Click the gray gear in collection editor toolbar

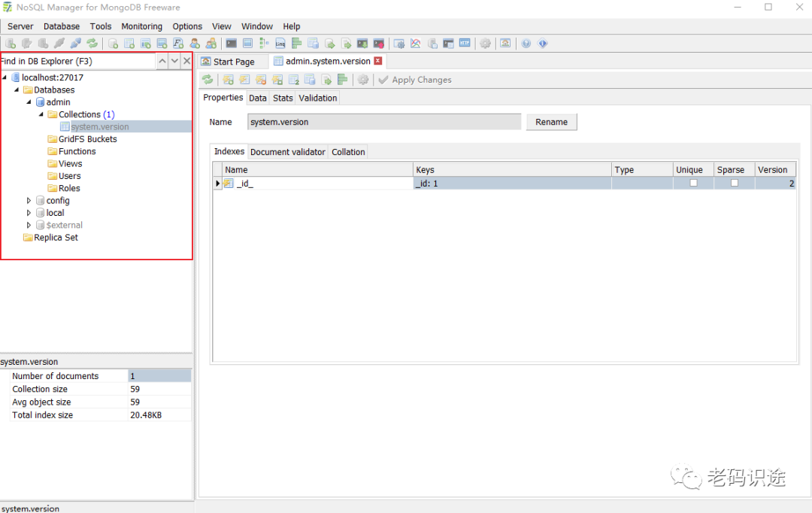(363, 80)
